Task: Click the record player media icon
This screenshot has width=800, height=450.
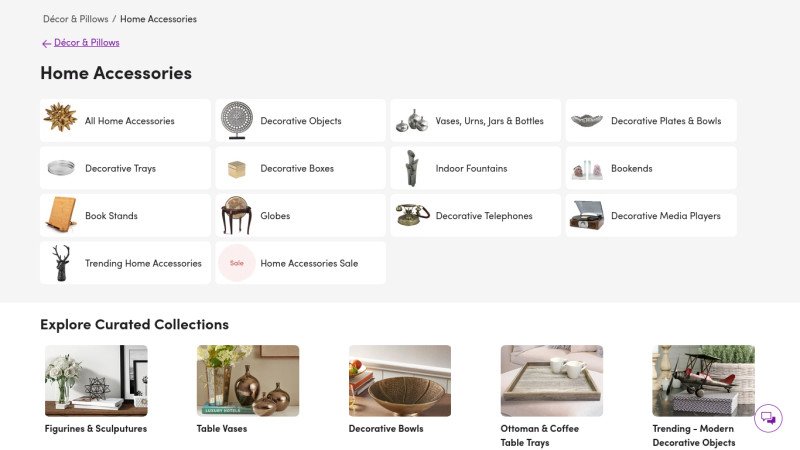Action: [x=586, y=215]
